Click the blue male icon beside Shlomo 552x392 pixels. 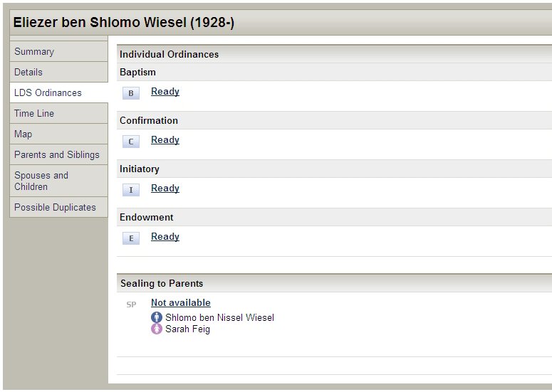coord(157,317)
